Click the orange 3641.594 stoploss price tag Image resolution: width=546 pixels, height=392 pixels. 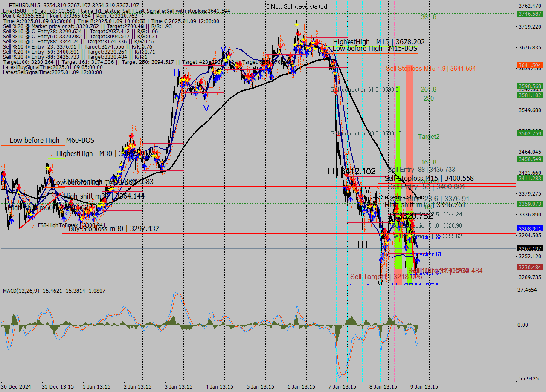pyautogui.click(x=530, y=65)
